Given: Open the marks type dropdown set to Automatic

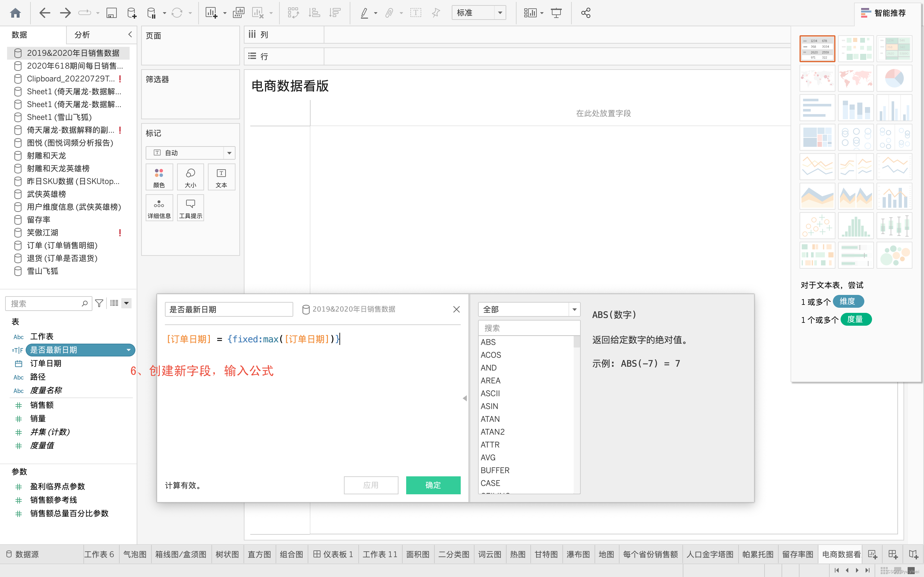Looking at the screenshot, I should (x=190, y=153).
